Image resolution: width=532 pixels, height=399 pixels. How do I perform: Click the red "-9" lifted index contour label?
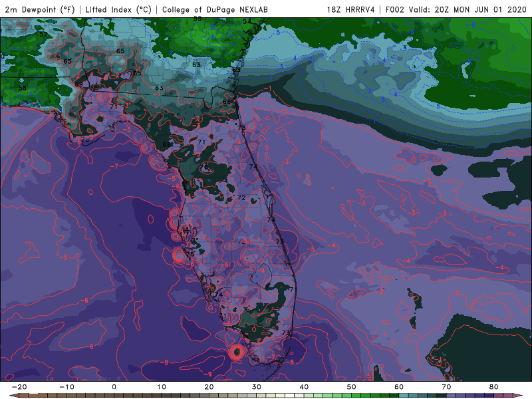coord(207,374)
